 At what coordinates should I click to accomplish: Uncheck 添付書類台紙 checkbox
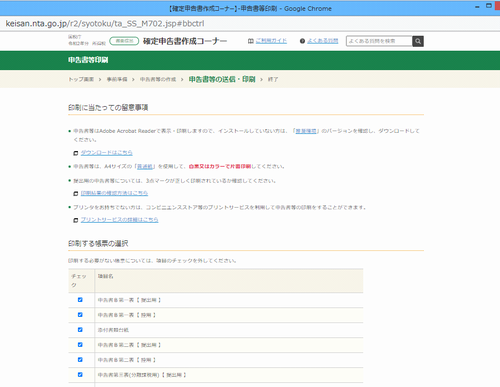point(80,330)
